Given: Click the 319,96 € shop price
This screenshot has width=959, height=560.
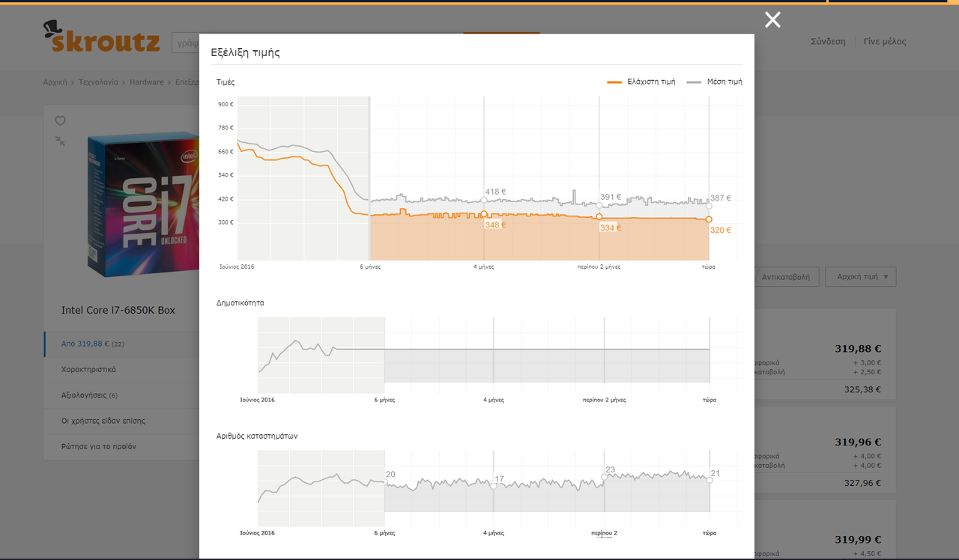Looking at the screenshot, I should pyautogui.click(x=858, y=442).
